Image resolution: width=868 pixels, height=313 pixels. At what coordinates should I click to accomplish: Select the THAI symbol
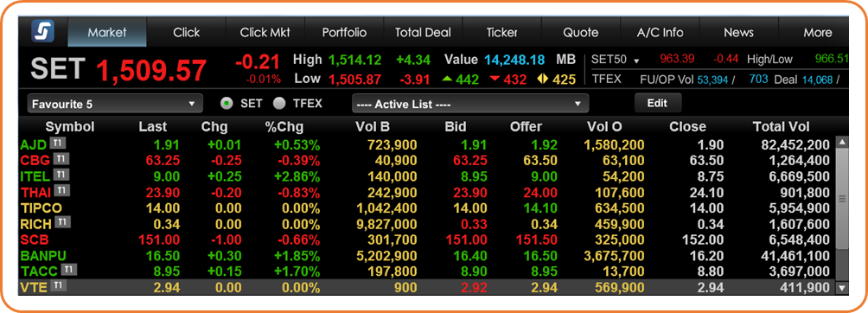click(36, 193)
